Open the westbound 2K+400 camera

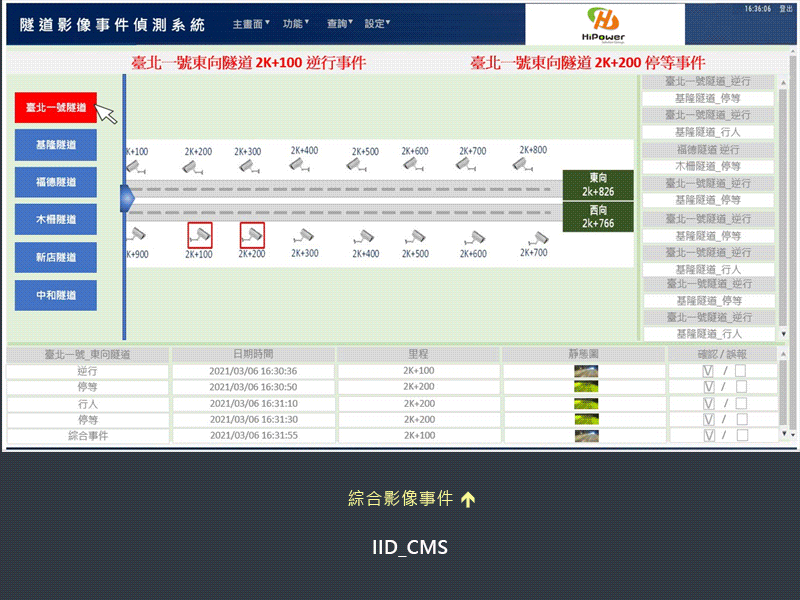365,238
